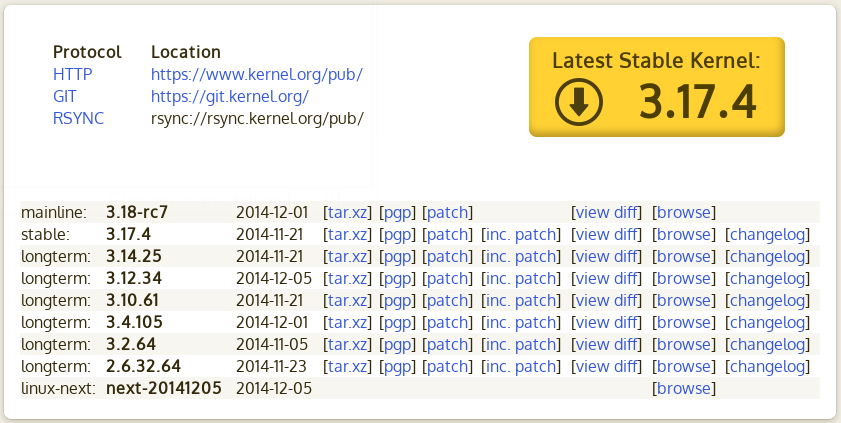Open the HTTP protocol link

[73, 74]
